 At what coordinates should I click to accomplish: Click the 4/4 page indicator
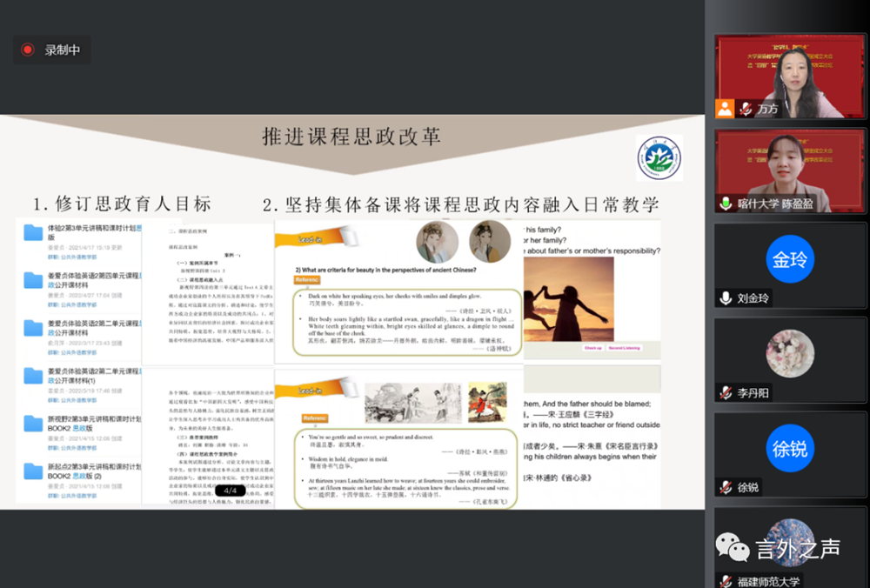[230, 491]
